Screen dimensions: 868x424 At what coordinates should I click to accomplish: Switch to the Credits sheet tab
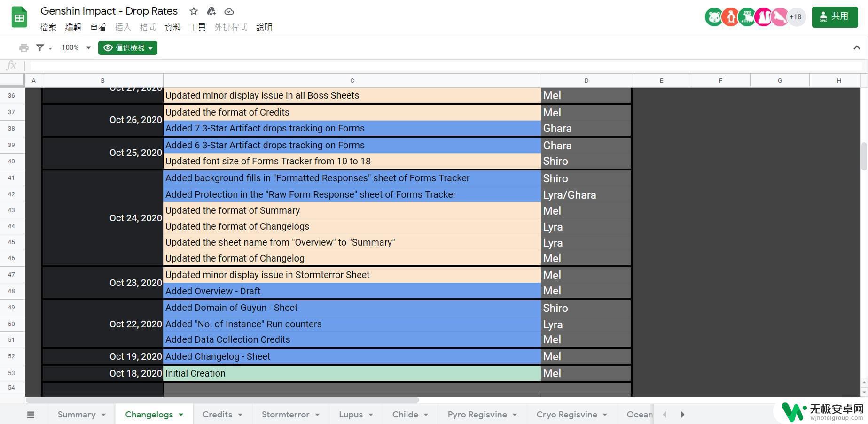click(x=217, y=415)
